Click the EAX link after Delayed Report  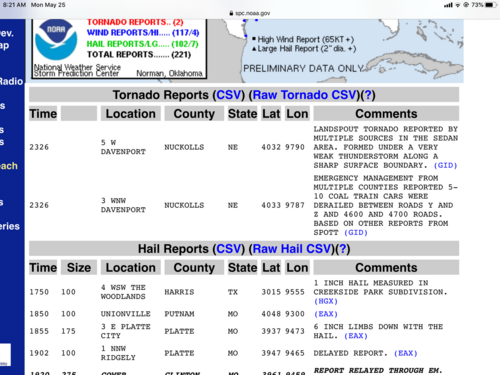tap(406, 353)
